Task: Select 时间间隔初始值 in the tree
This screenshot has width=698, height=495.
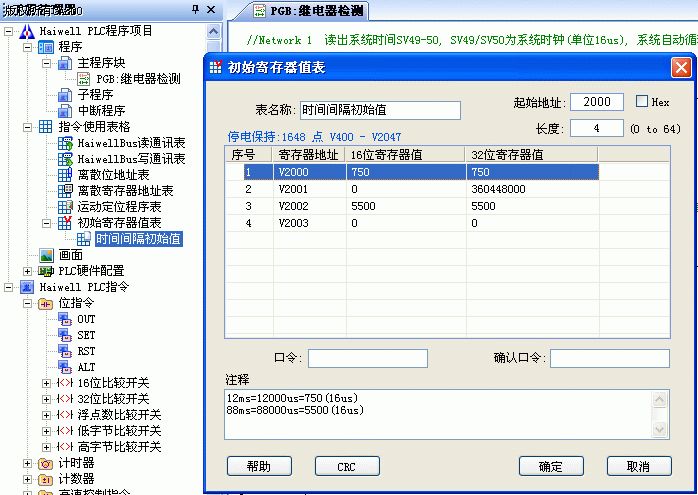Action: pyautogui.click(x=138, y=239)
